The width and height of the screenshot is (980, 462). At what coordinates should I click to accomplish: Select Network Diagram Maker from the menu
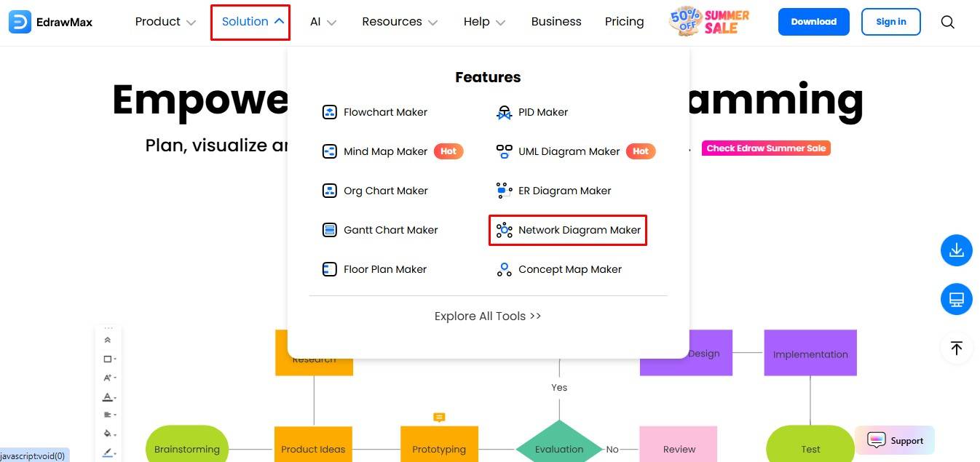point(568,230)
